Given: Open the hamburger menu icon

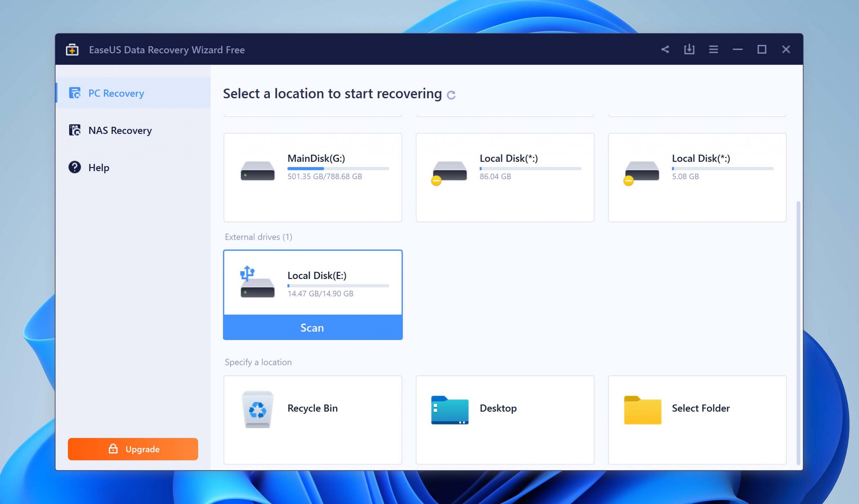Looking at the screenshot, I should point(713,49).
